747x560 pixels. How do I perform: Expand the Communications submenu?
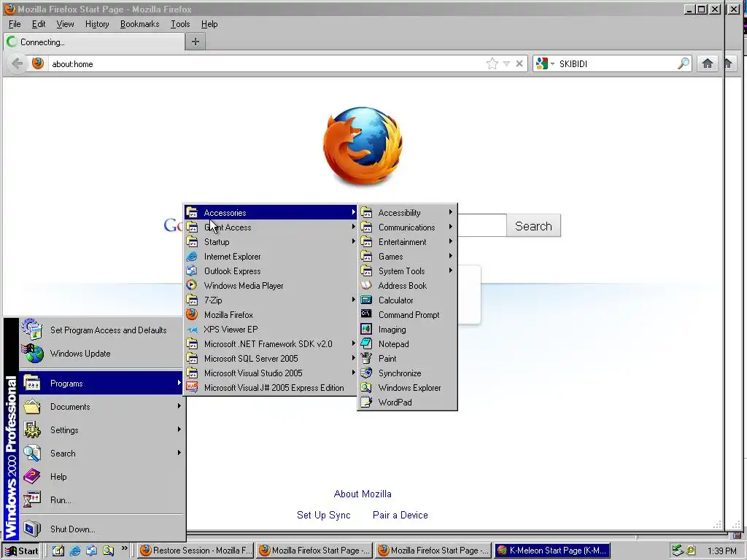[407, 227]
